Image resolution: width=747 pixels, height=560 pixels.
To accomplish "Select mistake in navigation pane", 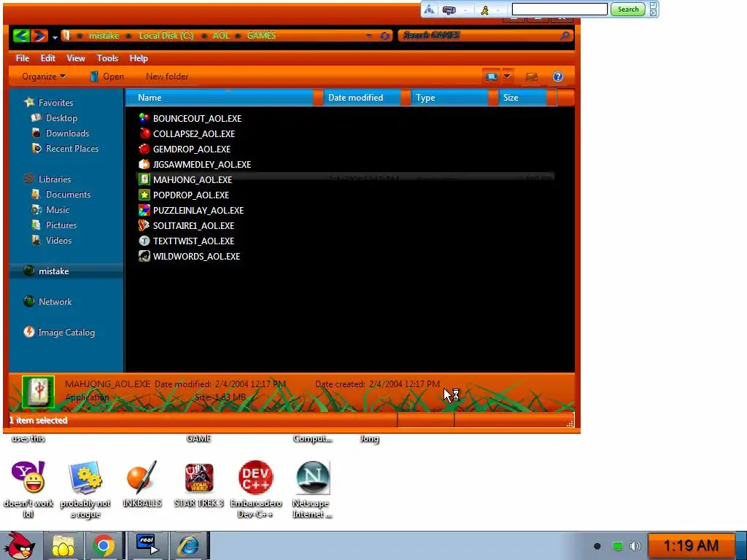I will pyautogui.click(x=53, y=271).
